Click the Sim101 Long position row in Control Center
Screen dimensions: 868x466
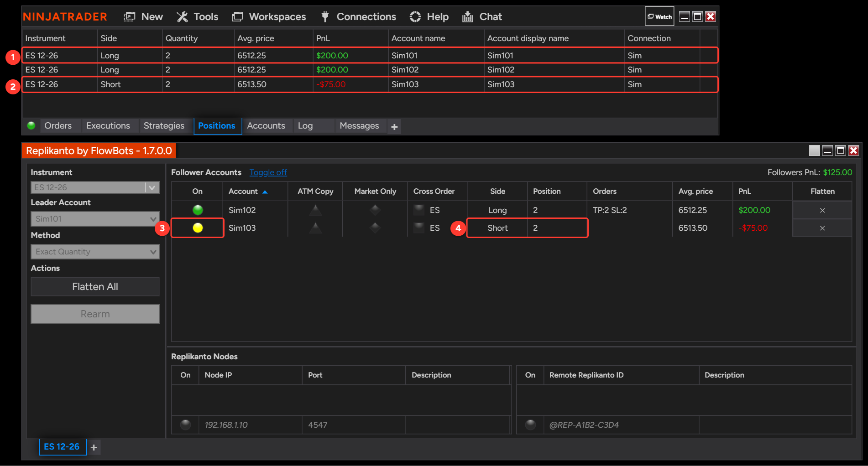pyautogui.click(x=370, y=55)
